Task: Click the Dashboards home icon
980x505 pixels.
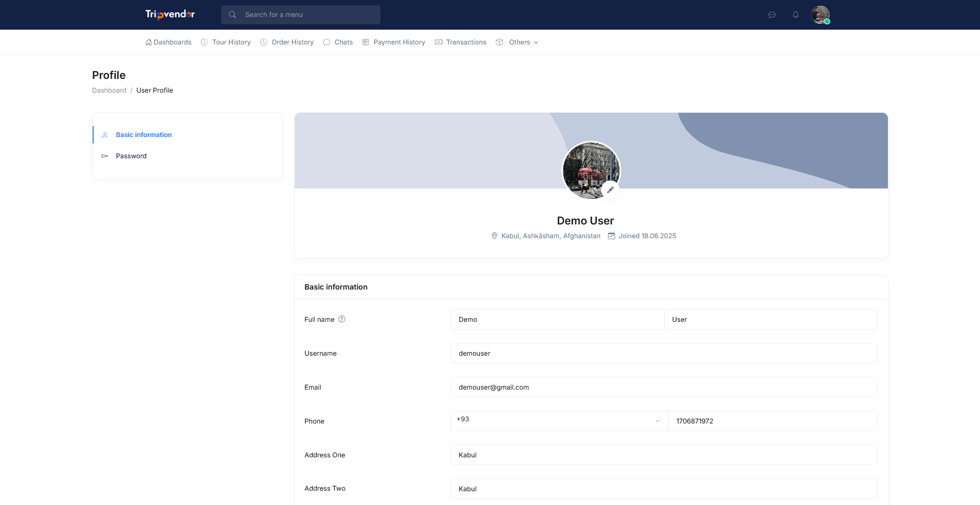Action: tap(149, 42)
